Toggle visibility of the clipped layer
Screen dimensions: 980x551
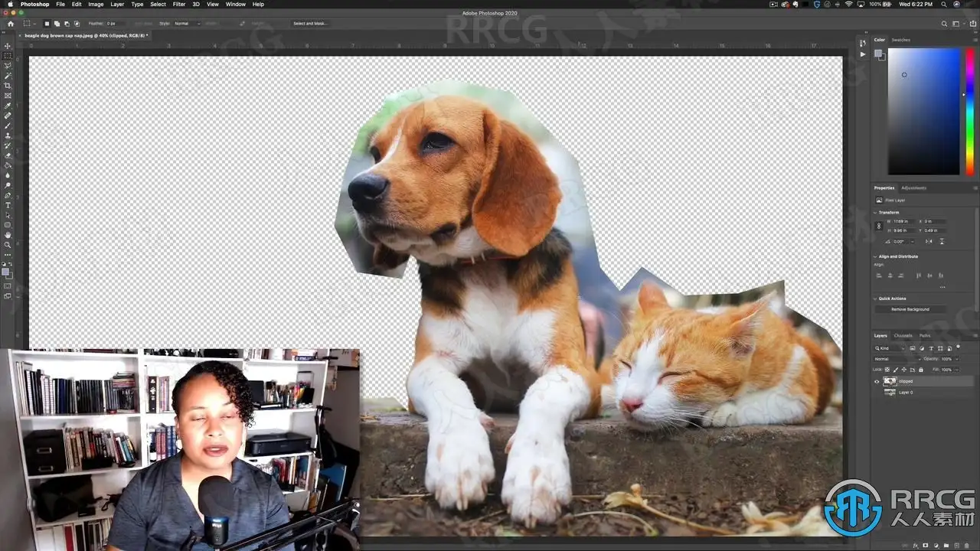pos(877,381)
